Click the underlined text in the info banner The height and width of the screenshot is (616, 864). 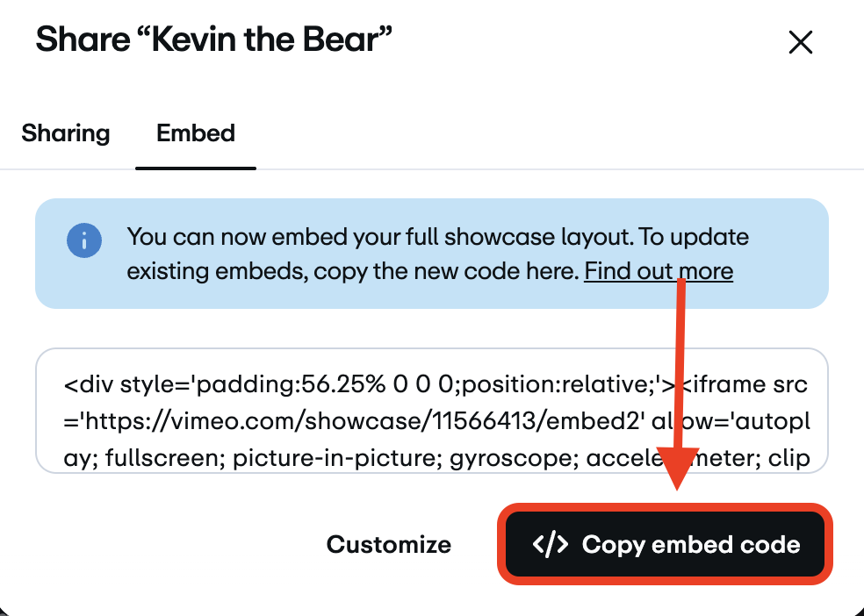coord(658,270)
